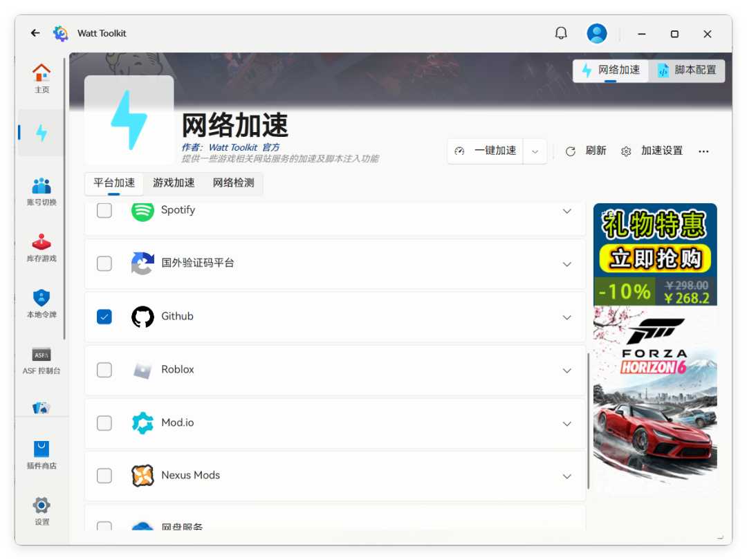Open the 礼物特惠 立即抢购 ad banner
The height and width of the screenshot is (560, 747).
(x=655, y=254)
